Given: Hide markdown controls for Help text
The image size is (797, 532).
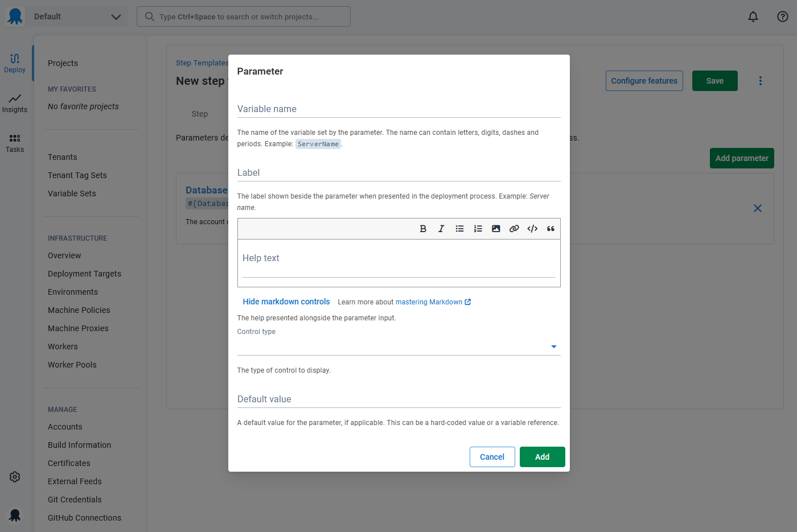Looking at the screenshot, I should click(286, 302).
